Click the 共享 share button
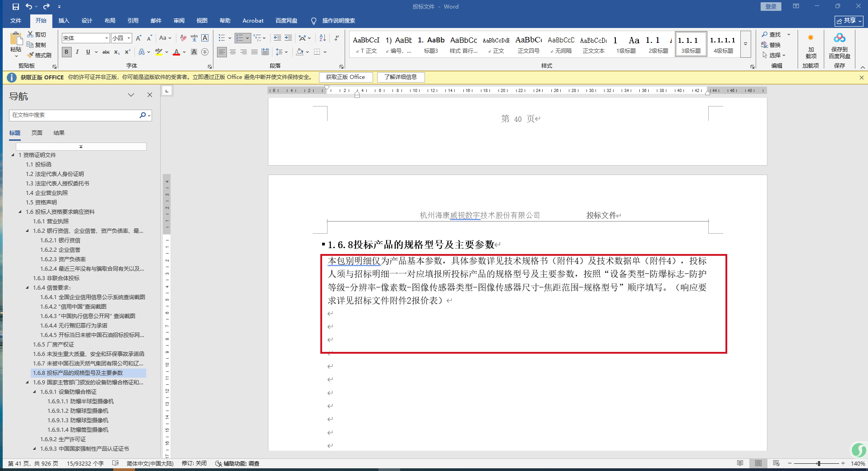 point(849,21)
